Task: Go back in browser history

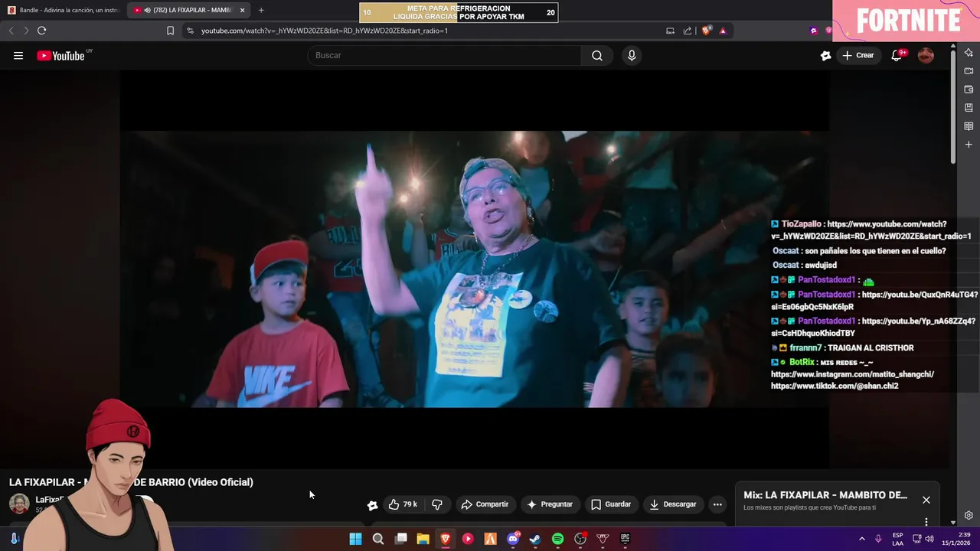Action: pos(11,31)
